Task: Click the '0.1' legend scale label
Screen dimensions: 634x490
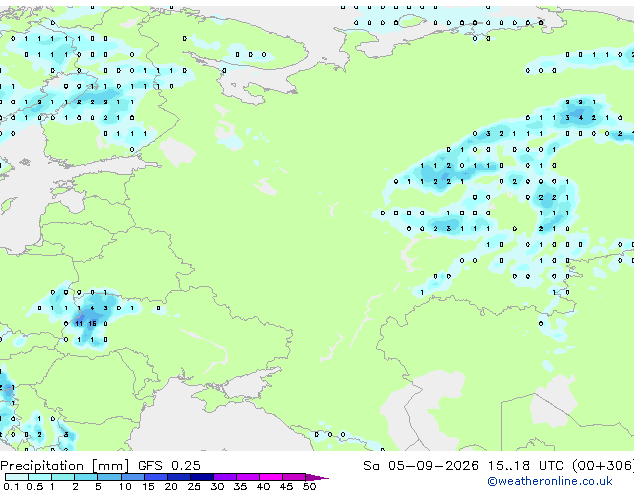Action: [x=11, y=486]
